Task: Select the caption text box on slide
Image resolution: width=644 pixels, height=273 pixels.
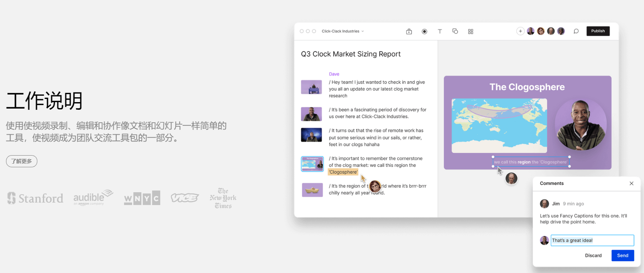Action: pyautogui.click(x=531, y=162)
